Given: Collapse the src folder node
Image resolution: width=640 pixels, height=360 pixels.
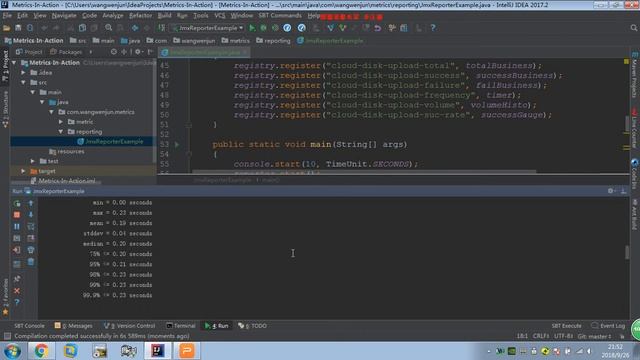Looking at the screenshot, I should pos(23,82).
